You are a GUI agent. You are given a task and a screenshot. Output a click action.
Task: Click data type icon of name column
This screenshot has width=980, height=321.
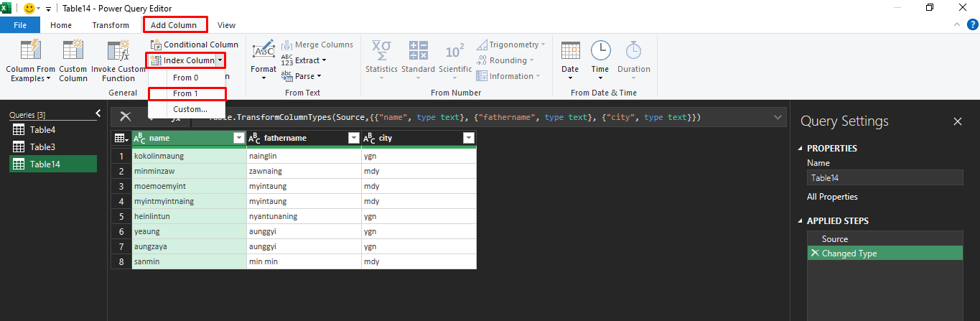(140, 138)
